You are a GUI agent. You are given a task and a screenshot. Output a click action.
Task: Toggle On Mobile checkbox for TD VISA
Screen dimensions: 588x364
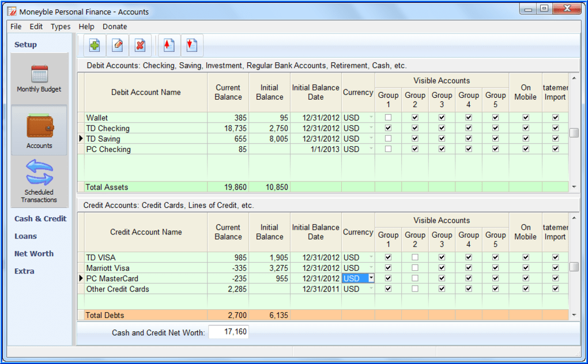(x=525, y=257)
